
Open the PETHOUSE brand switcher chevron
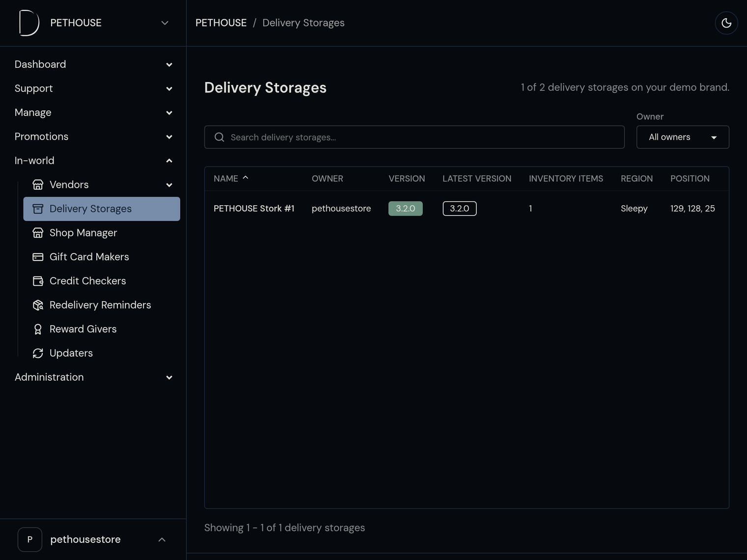tap(165, 23)
